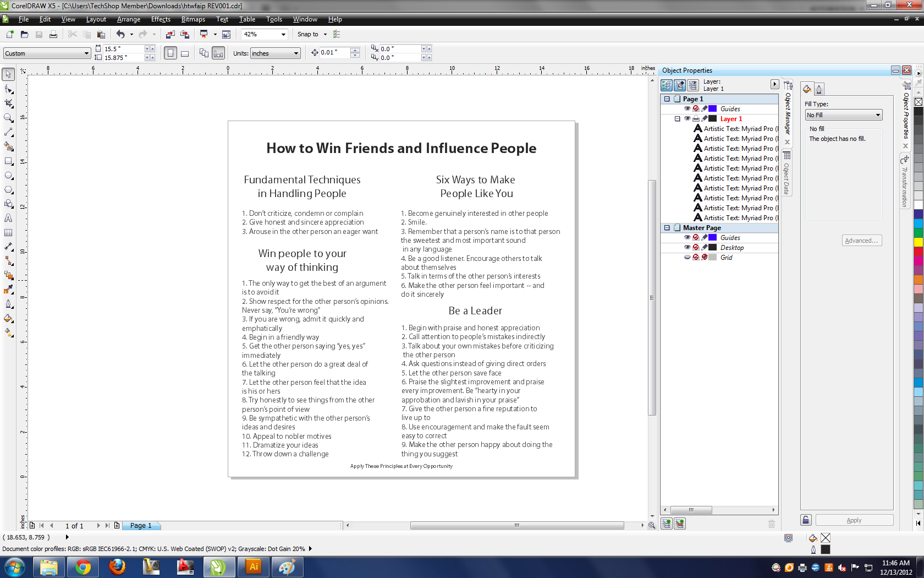924x578 pixels.
Task: Select the Ellipse tool
Action: [x=8, y=175]
